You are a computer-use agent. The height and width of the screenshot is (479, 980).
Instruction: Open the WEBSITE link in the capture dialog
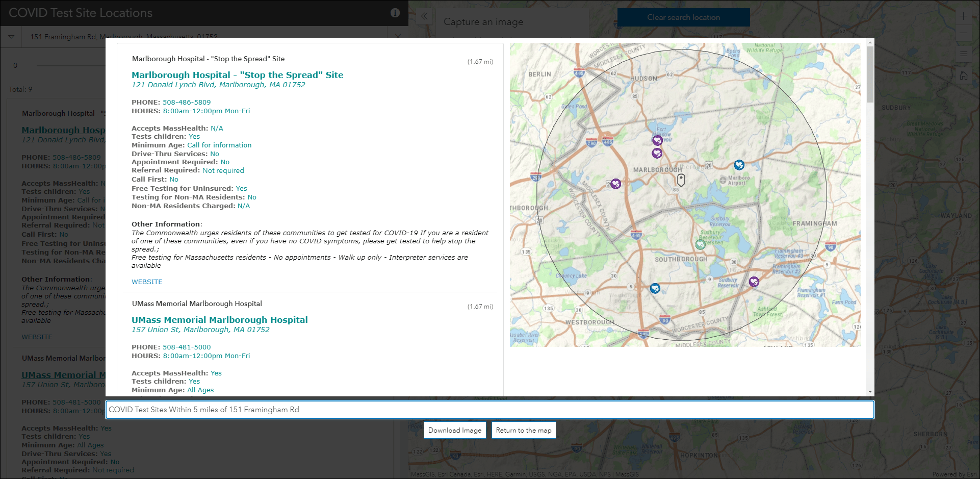147,282
